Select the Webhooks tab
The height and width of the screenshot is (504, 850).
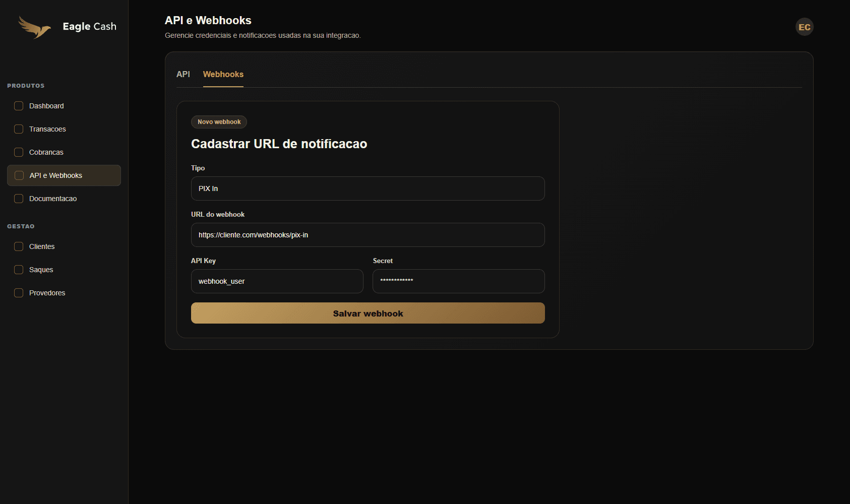click(223, 74)
